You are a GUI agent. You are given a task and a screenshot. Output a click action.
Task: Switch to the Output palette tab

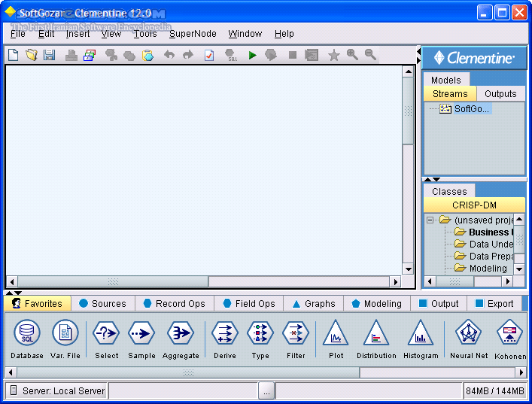pos(439,304)
